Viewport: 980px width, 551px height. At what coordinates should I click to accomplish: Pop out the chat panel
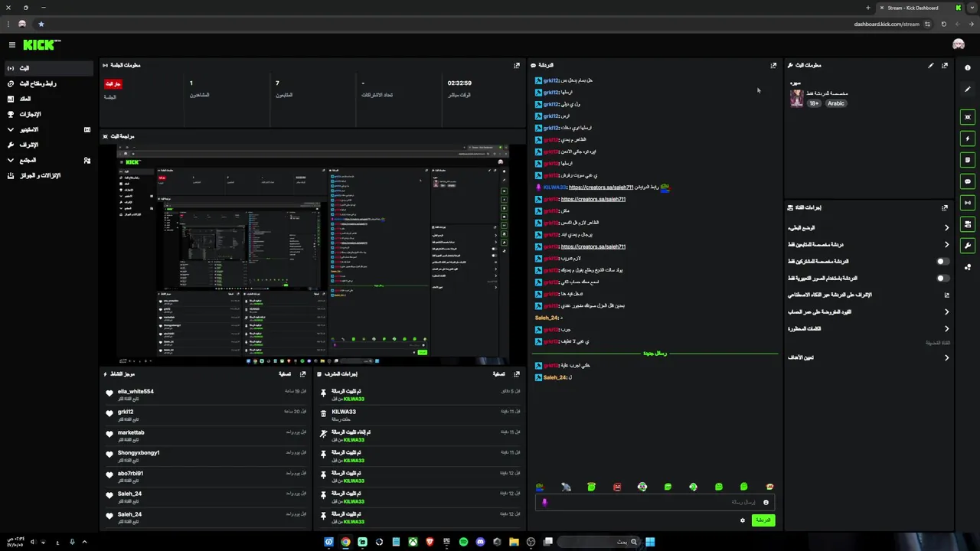point(773,66)
